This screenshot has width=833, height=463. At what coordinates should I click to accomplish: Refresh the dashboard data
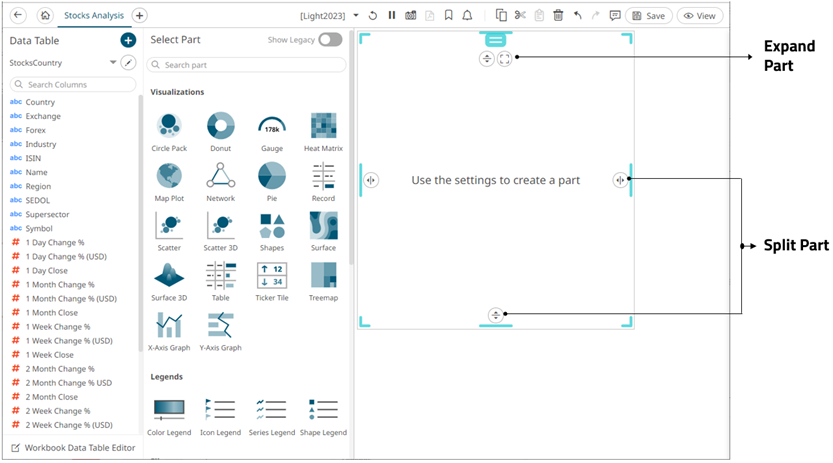(x=373, y=15)
